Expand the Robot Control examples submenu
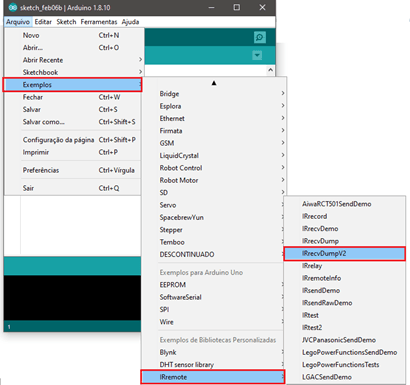 pos(214,168)
